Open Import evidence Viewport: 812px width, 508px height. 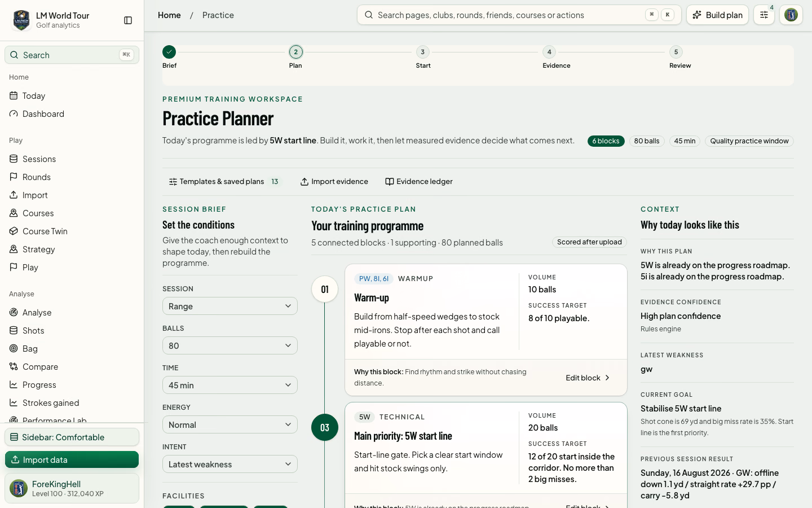334,182
